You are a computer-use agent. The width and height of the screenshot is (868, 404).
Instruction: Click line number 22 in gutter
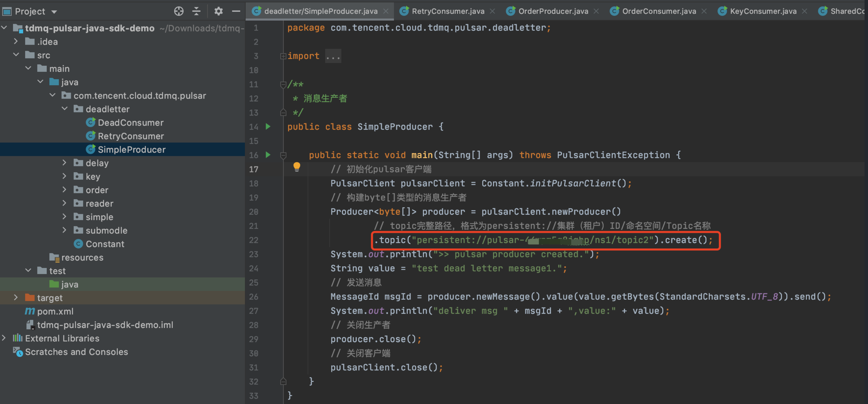click(x=254, y=240)
